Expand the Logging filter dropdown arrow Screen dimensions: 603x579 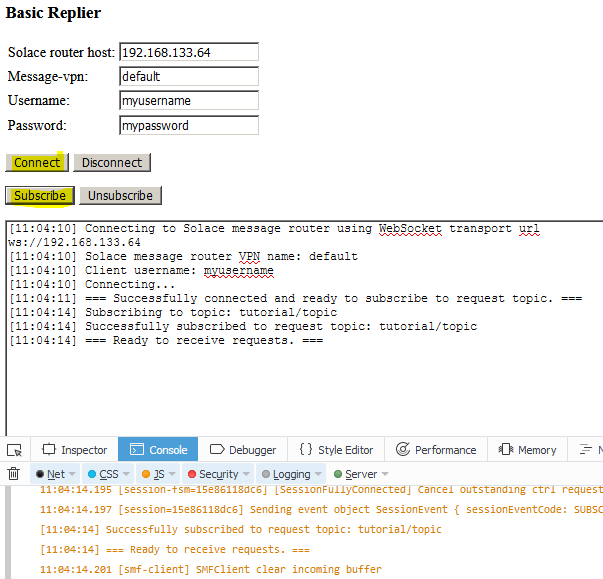pos(318,475)
